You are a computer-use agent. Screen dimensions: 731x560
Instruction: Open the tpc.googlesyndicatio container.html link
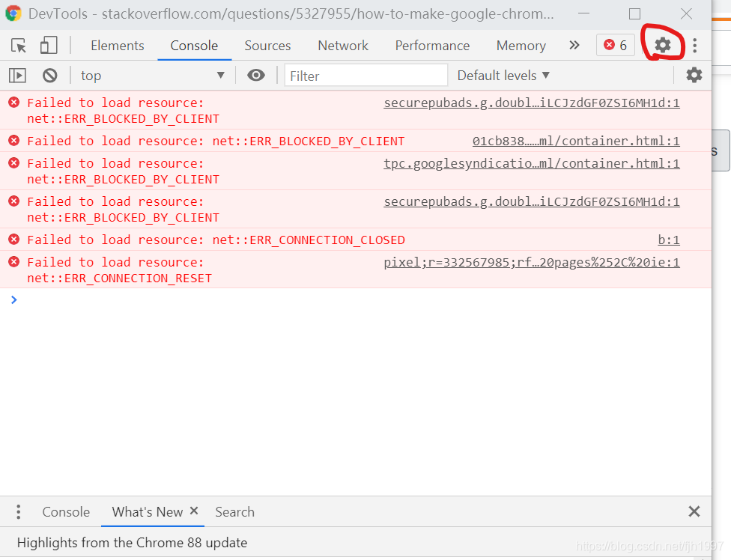[532, 163]
